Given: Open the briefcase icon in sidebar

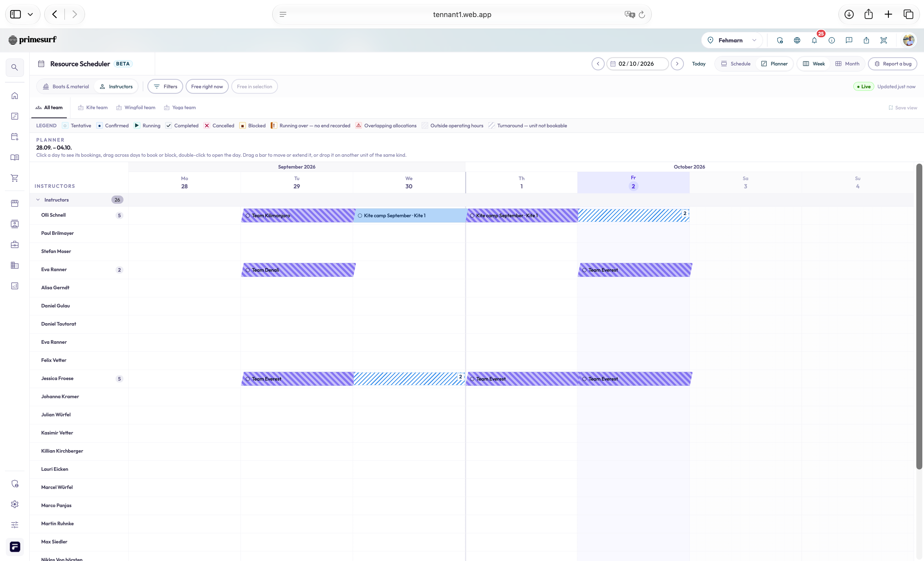Looking at the screenshot, I should point(15,244).
